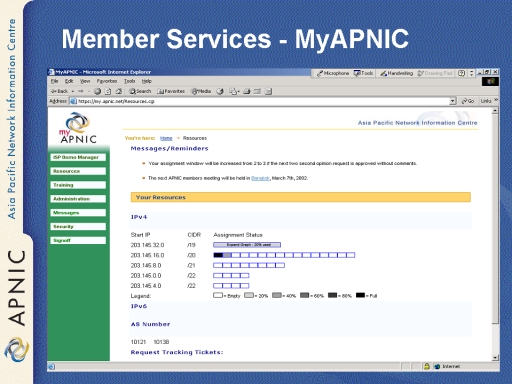Click the Full legend color swatch
This screenshot has height=384, width=512.
[x=360, y=295]
